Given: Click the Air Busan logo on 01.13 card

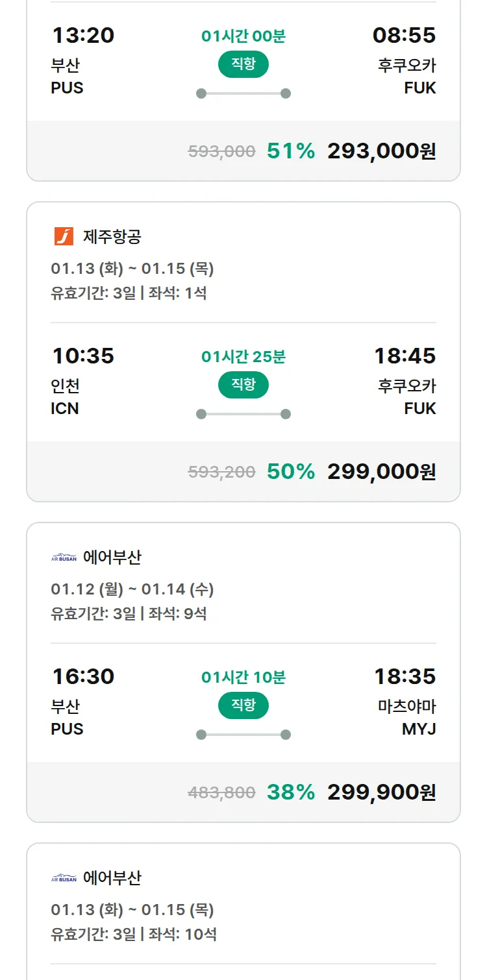Looking at the screenshot, I should click(64, 878).
